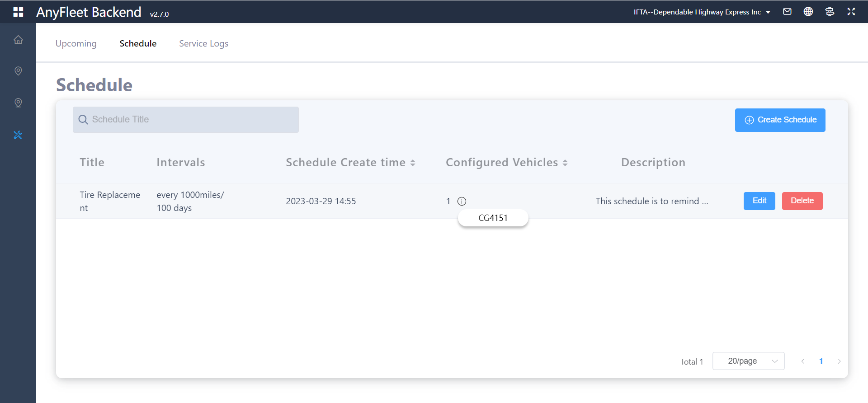
Task: Switch to the Service Logs tab
Action: (x=203, y=43)
